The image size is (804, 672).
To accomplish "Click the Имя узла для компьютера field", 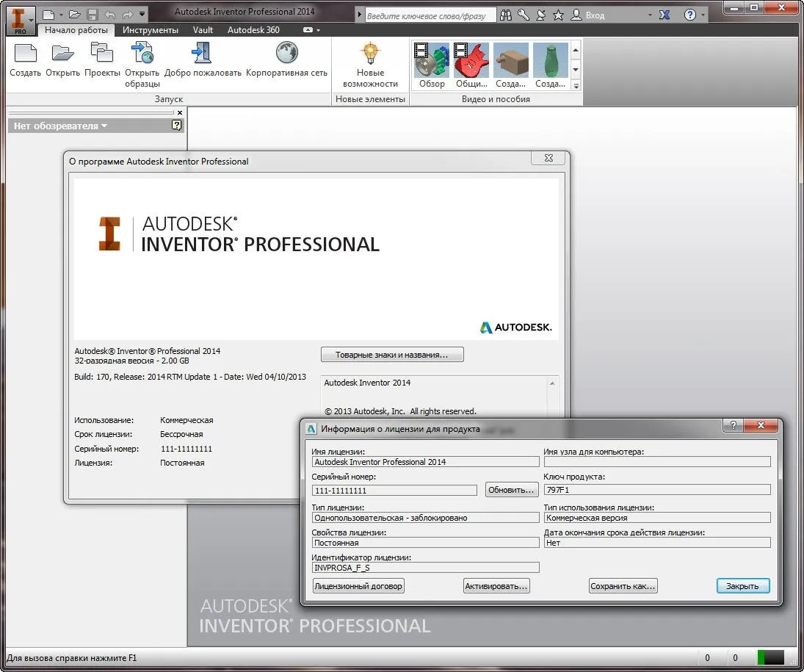I will [x=657, y=462].
